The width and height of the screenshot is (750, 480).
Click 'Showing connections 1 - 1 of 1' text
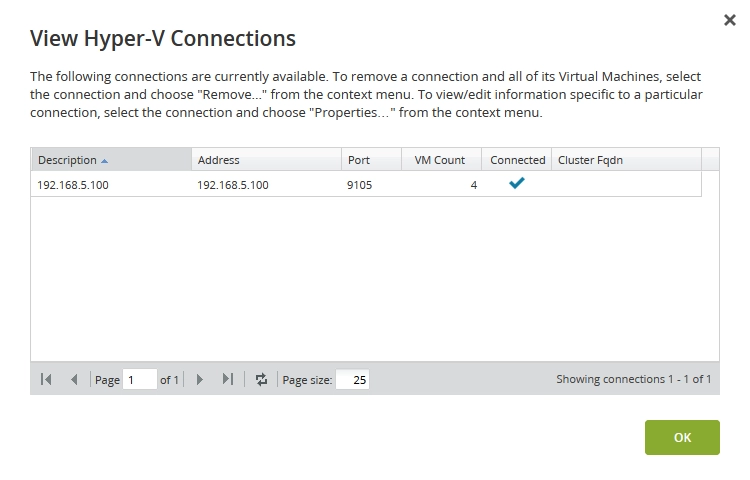tap(633, 379)
